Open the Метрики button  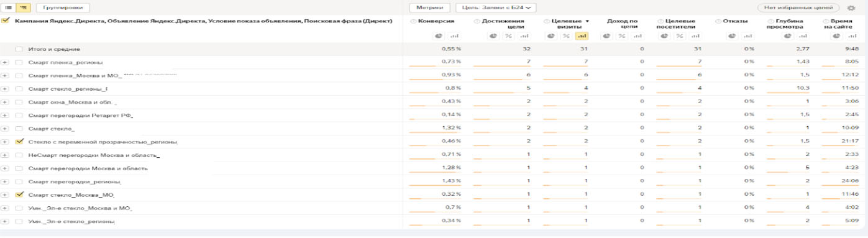point(430,7)
